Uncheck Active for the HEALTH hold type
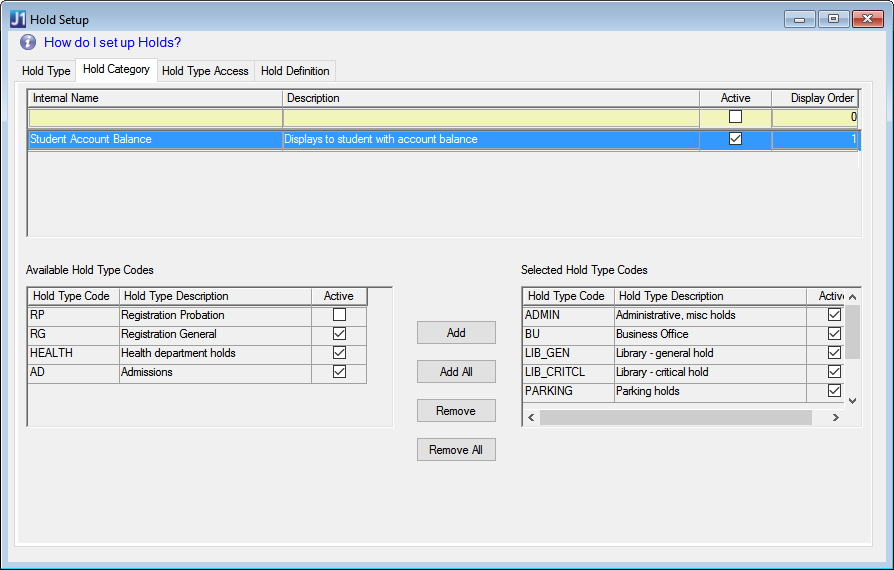The height and width of the screenshot is (570, 894). pos(339,353)
